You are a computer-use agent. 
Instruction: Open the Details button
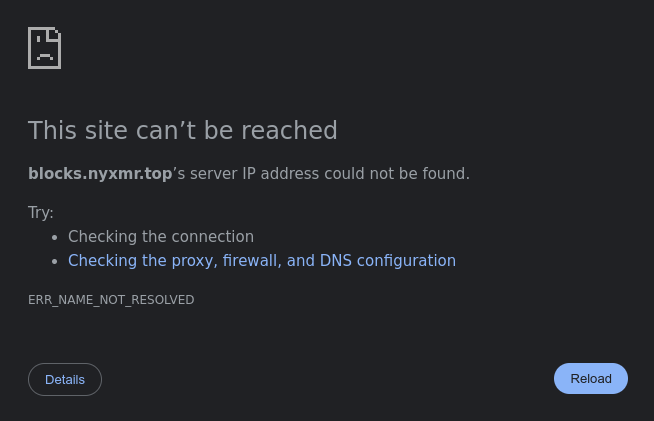point(65,380)
